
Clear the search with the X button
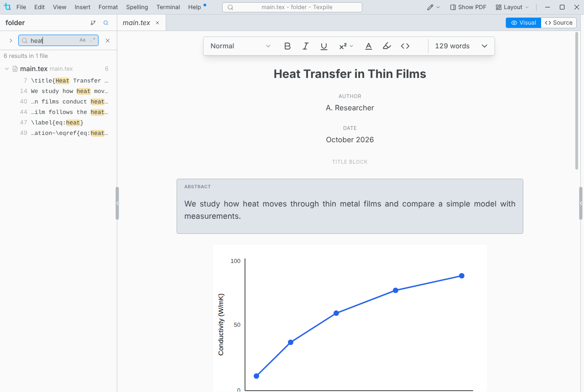coord(108,41)
